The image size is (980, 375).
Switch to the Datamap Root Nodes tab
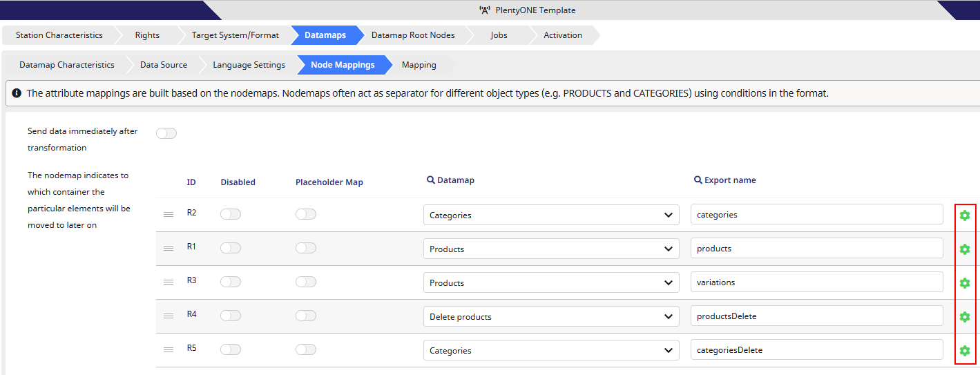coord(412,35)
